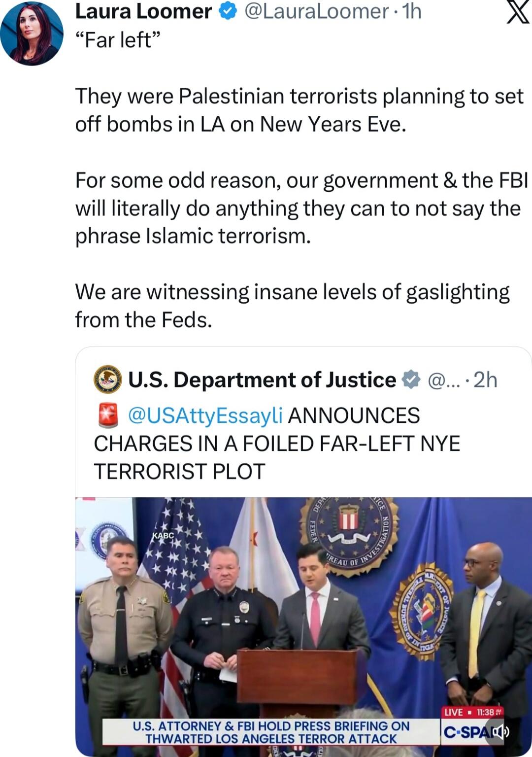Image resolution: width=532 pixels, height=757 pixels.
Task: Click the red siren emoji
Action: point(108,415)
